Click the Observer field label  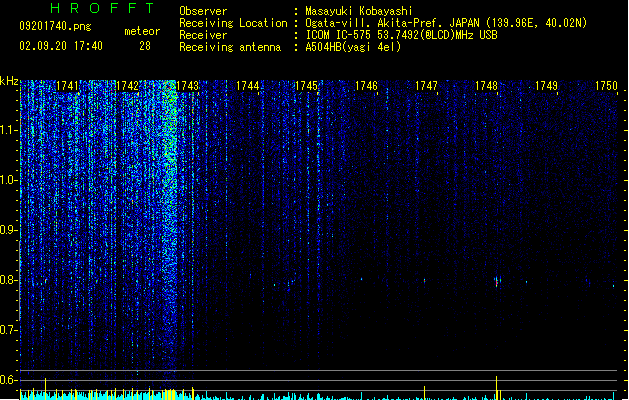click(x=203, y=11)
